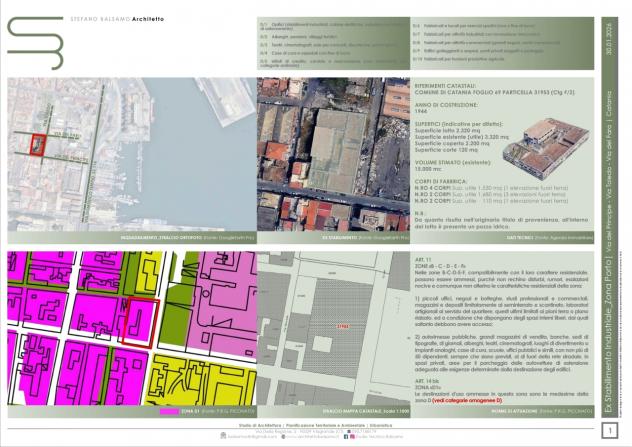Click the phone icon in footer address line
Viewport: 632px width, 447px height.
349,431
